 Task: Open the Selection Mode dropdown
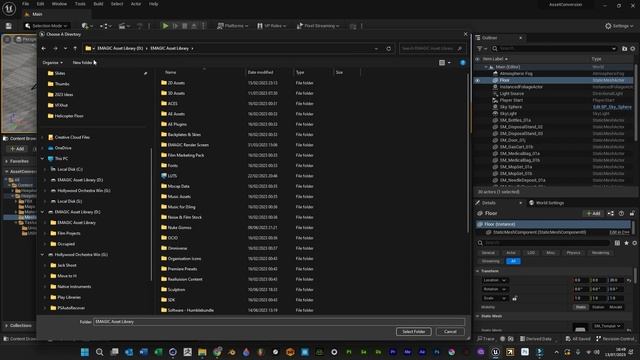pos(46,26)
